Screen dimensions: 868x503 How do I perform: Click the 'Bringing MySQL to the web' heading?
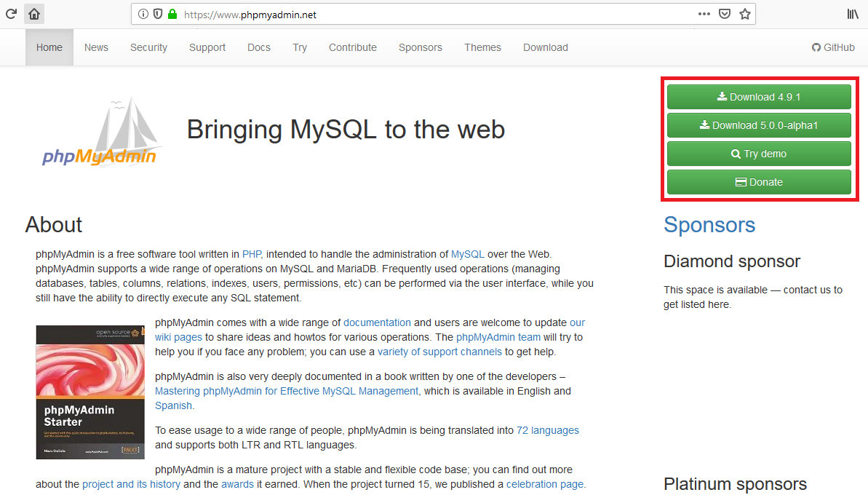coord(346,130)
